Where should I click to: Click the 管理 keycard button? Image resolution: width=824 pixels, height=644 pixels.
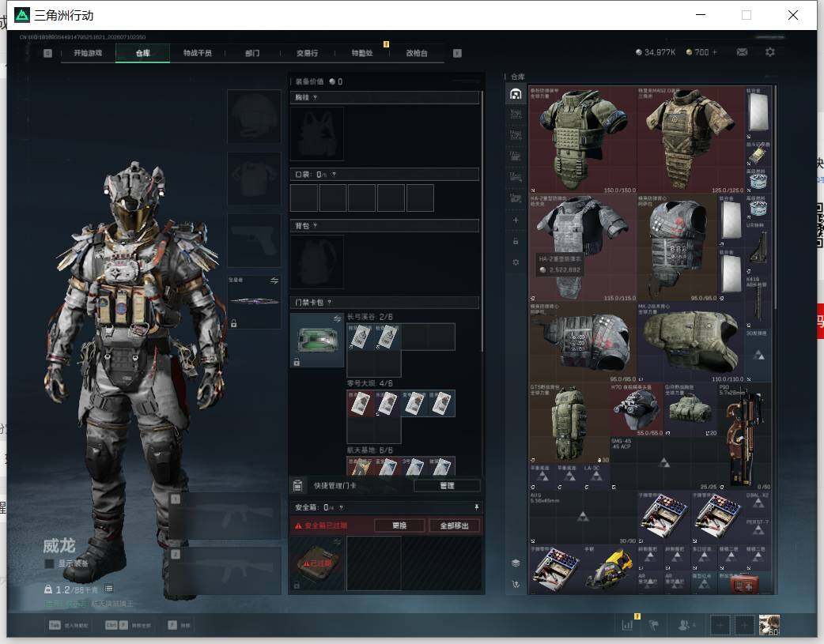tap(447, 485)
